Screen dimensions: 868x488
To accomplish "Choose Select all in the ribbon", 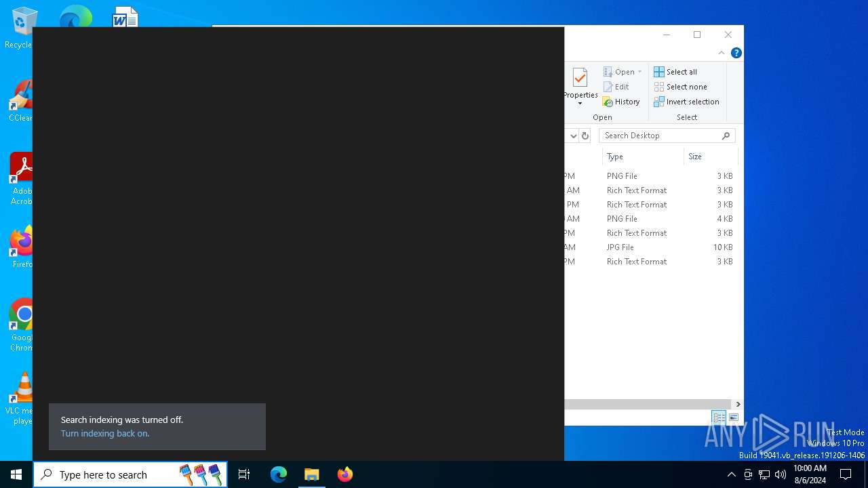I will click(x=675, y=72).
